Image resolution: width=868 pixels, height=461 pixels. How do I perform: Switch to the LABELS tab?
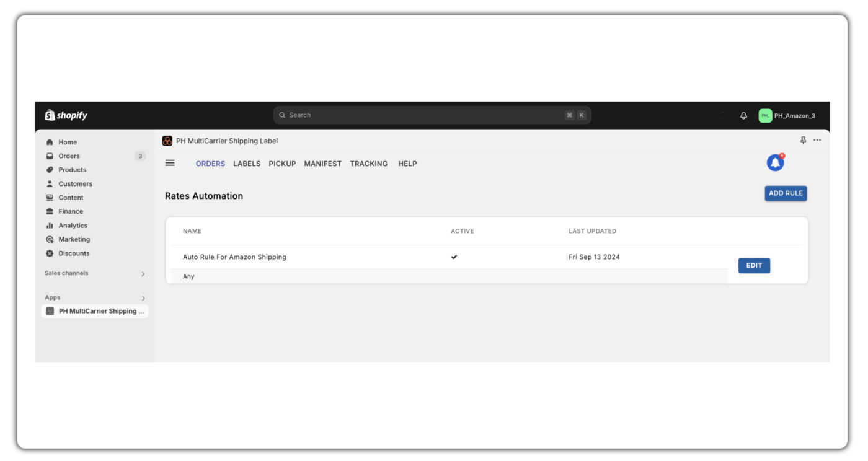pos(247,164)
